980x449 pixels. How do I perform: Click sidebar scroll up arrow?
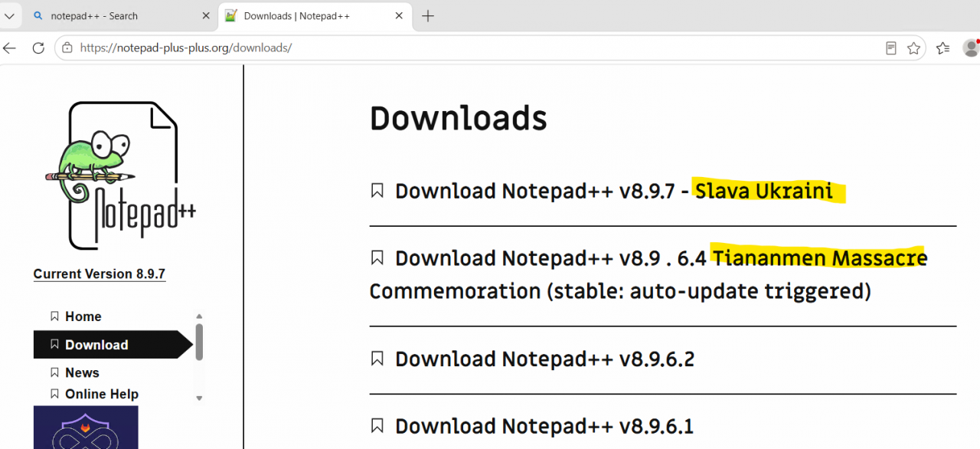tap(199, 316)
